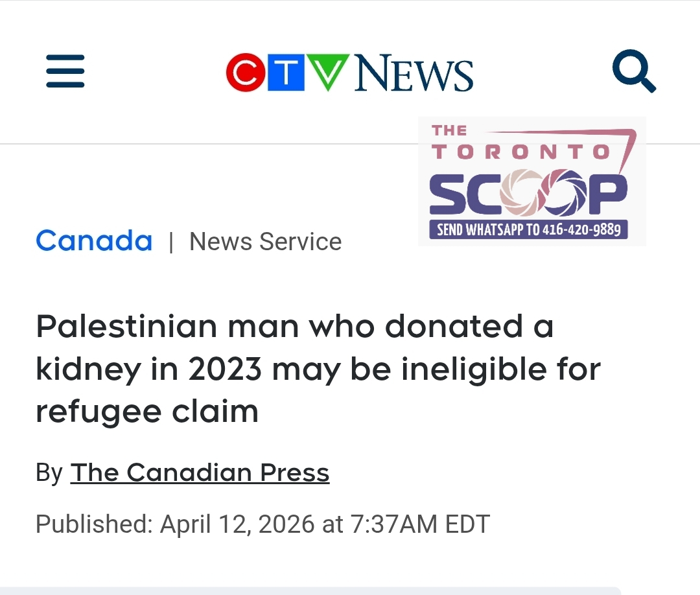Open The Canadian Press author link
Screen dimensions: 700x595
[x=200, y=472]
